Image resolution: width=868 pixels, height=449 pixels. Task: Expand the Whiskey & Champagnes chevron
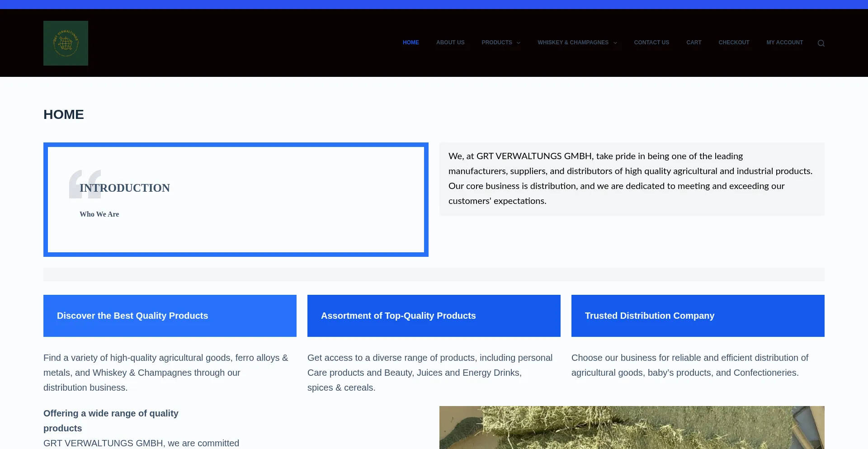[615, 43]
